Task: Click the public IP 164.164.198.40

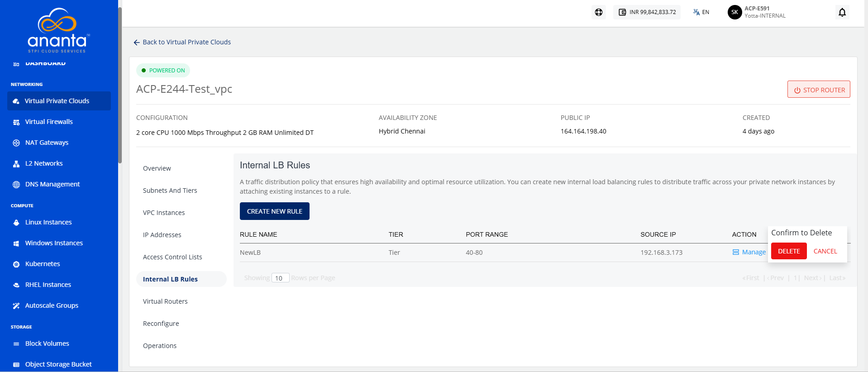Action: pos(583,131)
